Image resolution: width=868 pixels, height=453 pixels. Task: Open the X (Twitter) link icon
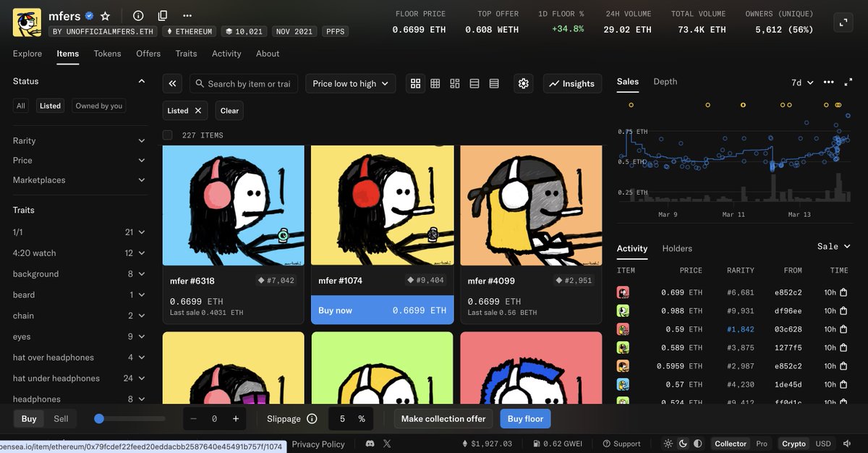click(x=387, y=444)
